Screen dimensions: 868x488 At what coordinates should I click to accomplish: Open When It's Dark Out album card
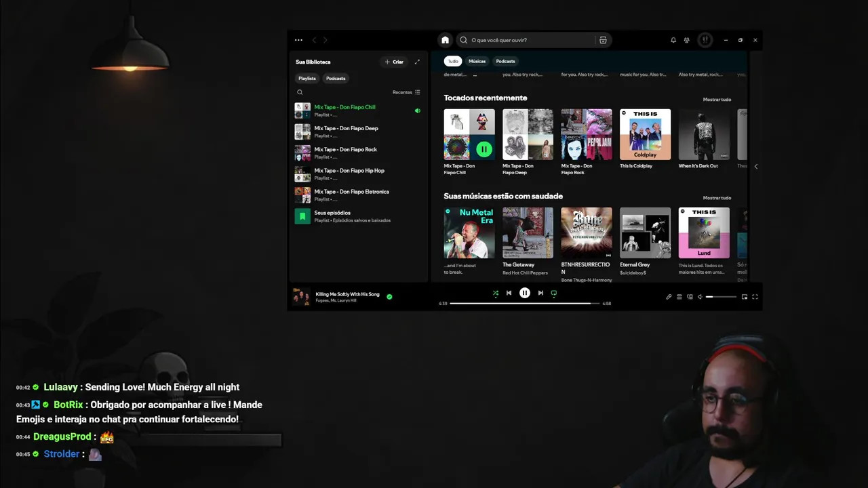[704, 140]
